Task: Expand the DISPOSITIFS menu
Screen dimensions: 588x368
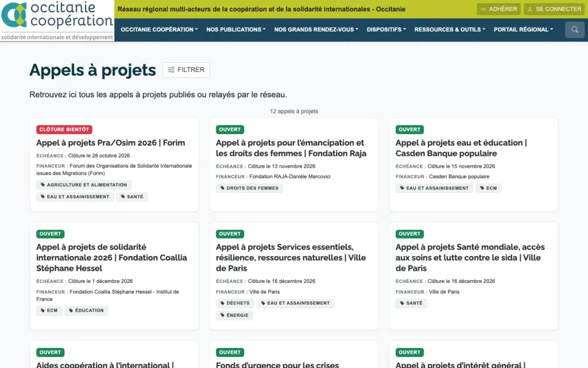Action: click(x=386, y=29)
